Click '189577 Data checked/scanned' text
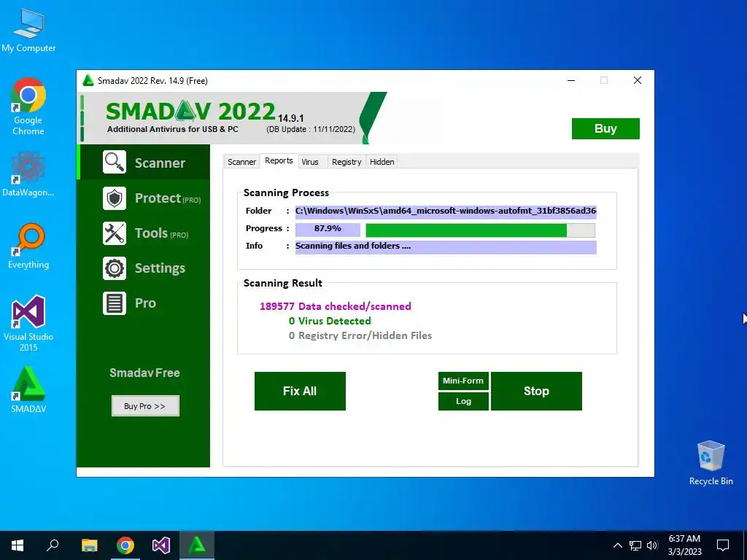Viewport: 747px width, 560px height. coord(336,306)
